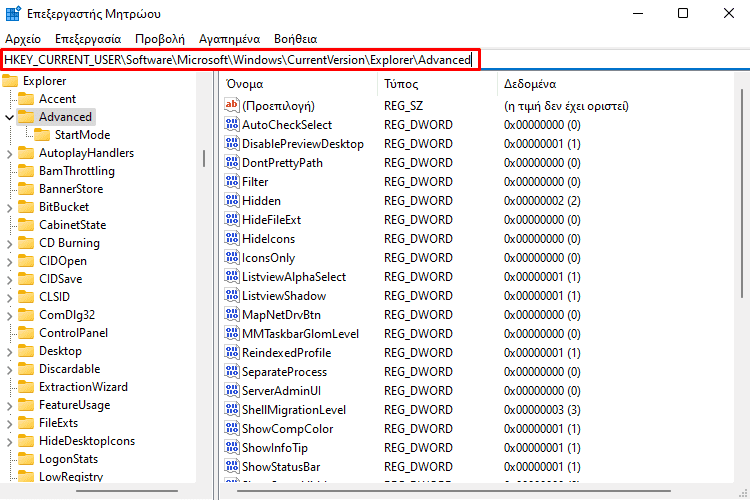
Task: Select the ControlPanel key
Action: (x=73, y=333)
